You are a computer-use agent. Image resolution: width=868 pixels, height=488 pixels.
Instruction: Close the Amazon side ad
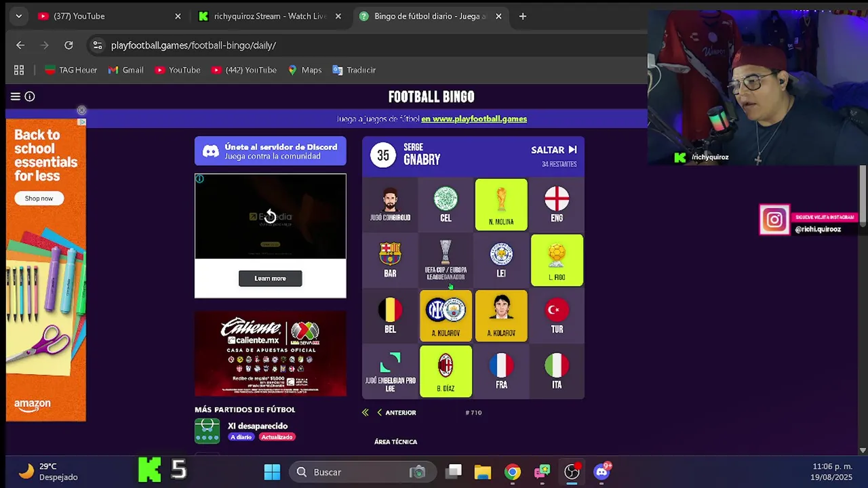coord(81,110)
